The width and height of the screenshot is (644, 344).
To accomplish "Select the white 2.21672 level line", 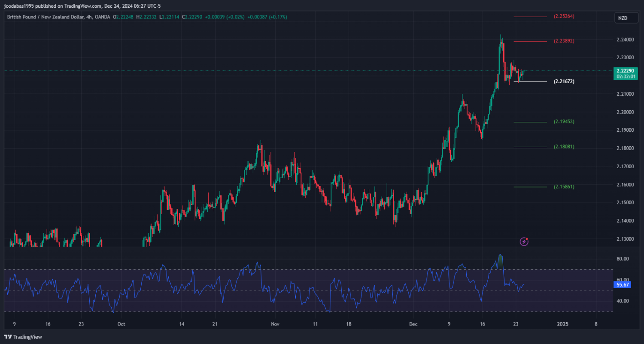I will 530,81.
